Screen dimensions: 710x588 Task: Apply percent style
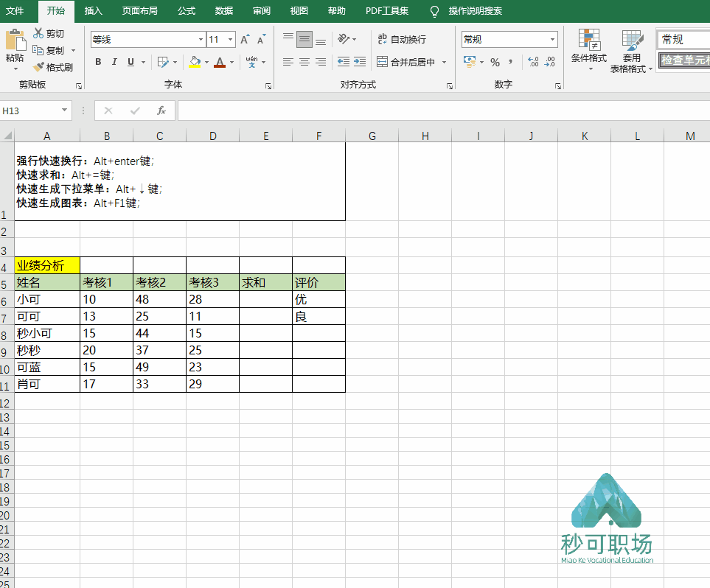(x=495, y=62)
